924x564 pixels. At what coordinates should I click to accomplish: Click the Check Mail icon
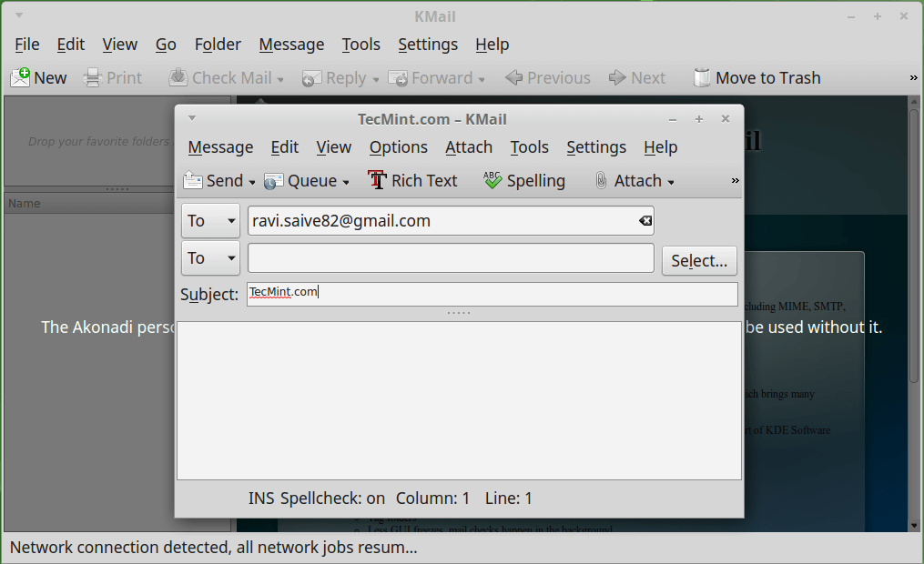click(178, 77)
